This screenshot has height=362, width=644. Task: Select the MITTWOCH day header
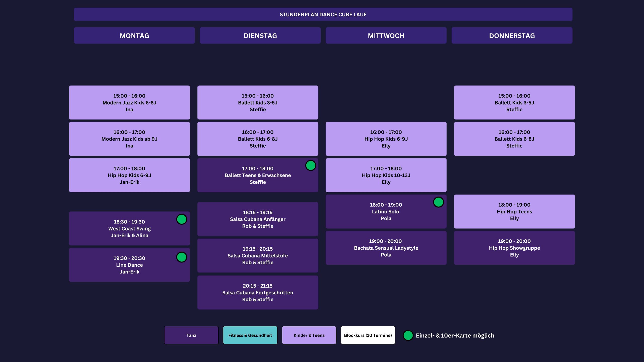click(x=386, y=36)
